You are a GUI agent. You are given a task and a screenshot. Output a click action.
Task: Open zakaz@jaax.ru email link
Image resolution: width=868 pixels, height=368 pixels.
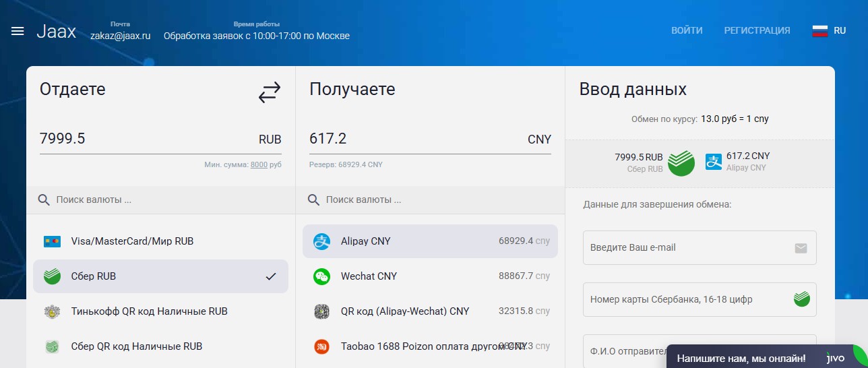120,36
